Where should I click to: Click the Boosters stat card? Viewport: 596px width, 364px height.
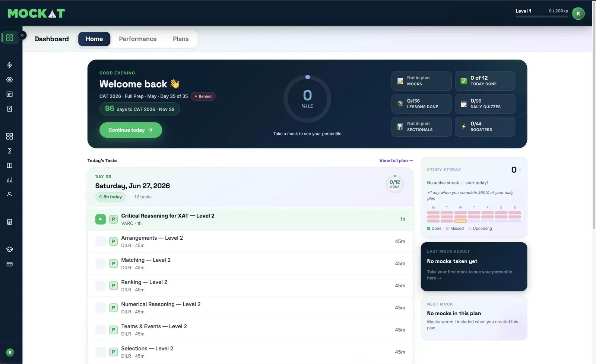485,127
